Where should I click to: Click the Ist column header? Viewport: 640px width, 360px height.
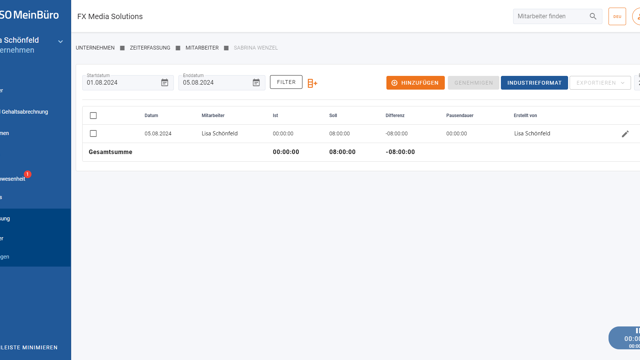pos(275,116)
